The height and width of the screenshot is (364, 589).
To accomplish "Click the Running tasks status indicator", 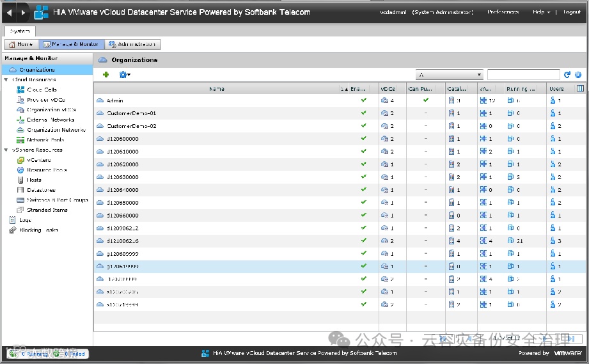I will [28, 354].
